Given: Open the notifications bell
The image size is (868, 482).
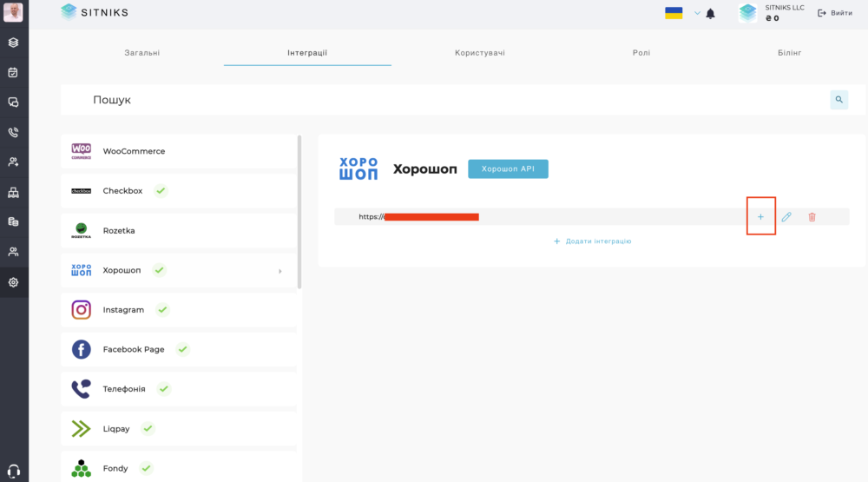Looking at the screenshot, I should [711, 13].
